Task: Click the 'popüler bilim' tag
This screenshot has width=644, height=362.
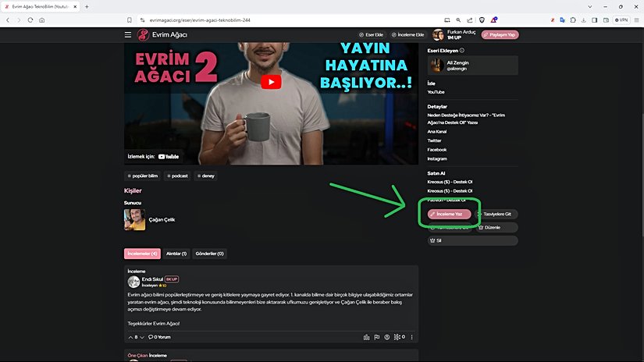Action: [142, 176]
